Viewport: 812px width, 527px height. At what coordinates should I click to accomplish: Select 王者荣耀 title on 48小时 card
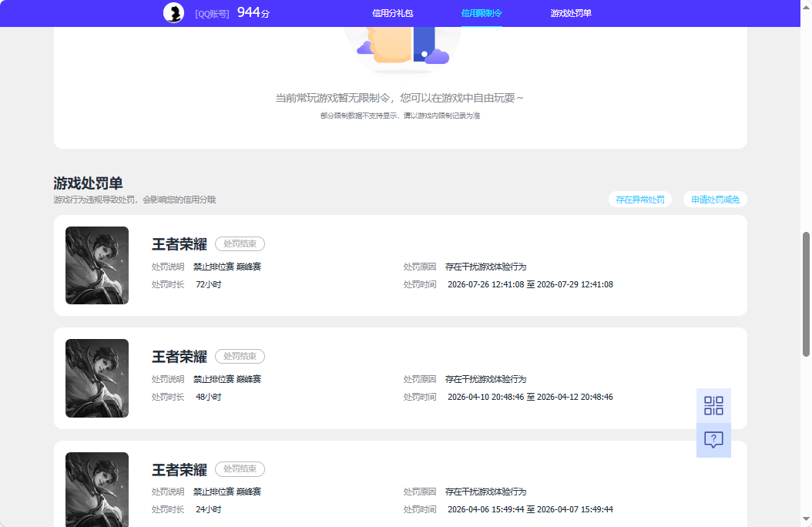click(x=180, y=357)
